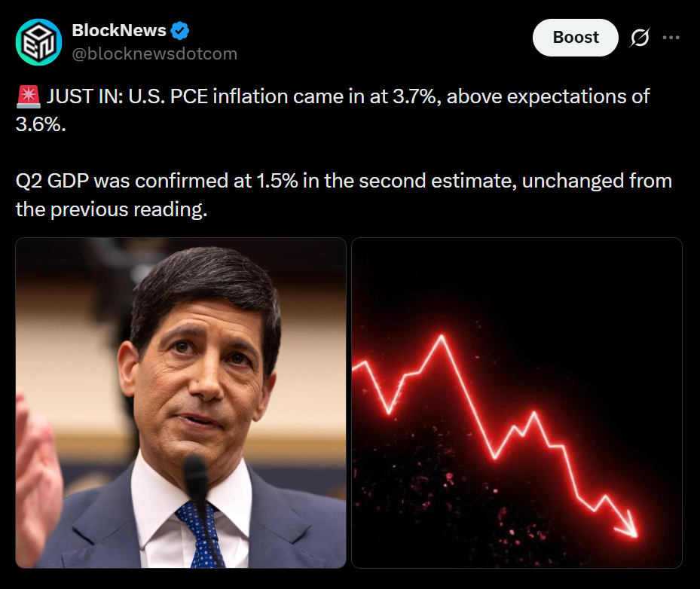Click the chart peak in right image

pos(442,337)
